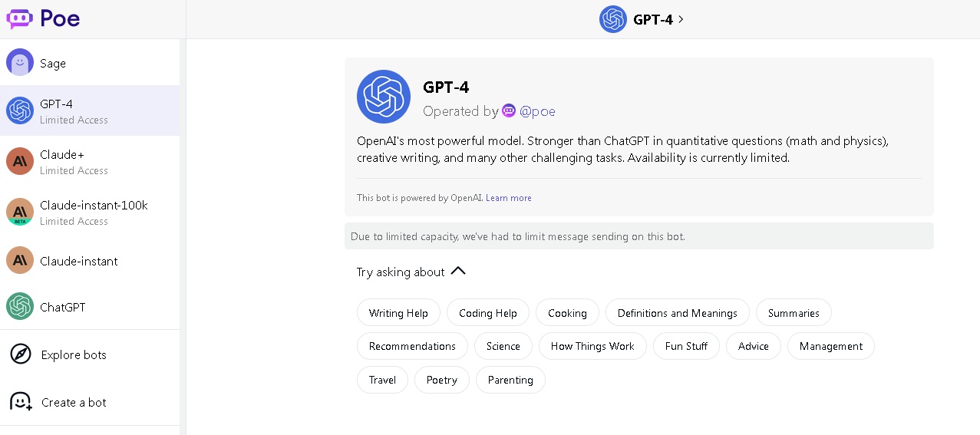This screenshot has height=435, width=980.
Task: Open GPT-4 header chevron for bot details
Action: pyautogui.click(x=681, y=19)
